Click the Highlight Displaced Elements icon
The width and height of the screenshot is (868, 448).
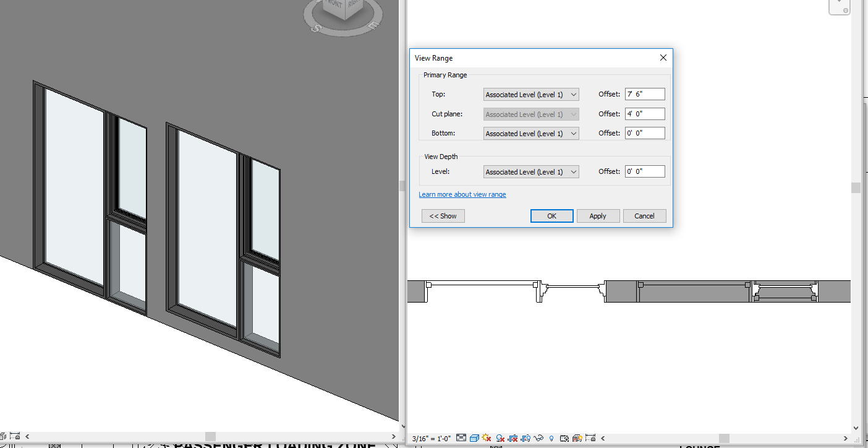[577, 437]
